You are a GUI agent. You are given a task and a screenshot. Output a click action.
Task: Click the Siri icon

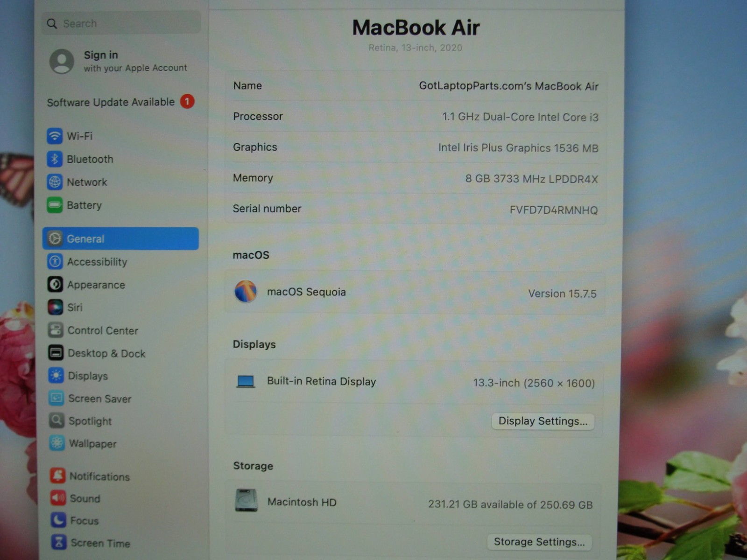click(x=55, y=307)
